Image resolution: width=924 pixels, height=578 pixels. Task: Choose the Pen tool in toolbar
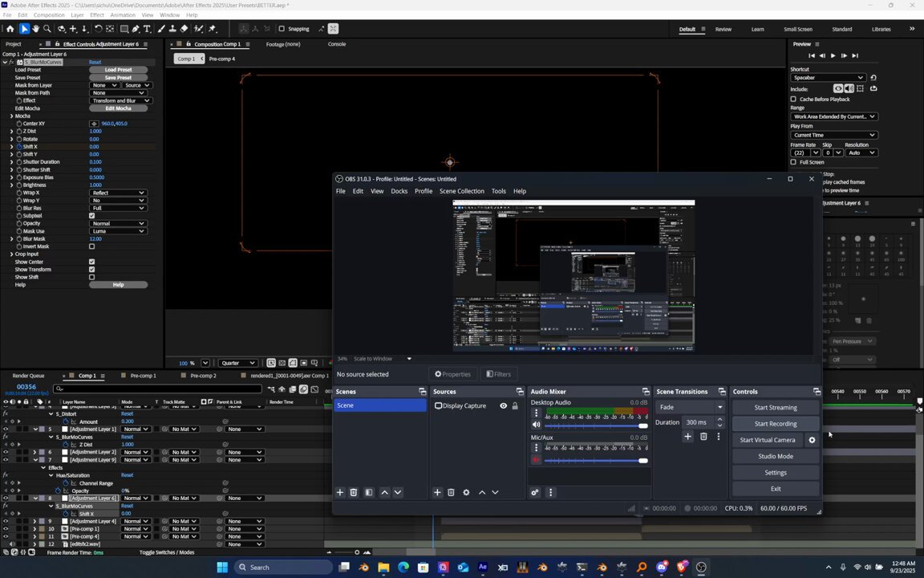[136, 29]
